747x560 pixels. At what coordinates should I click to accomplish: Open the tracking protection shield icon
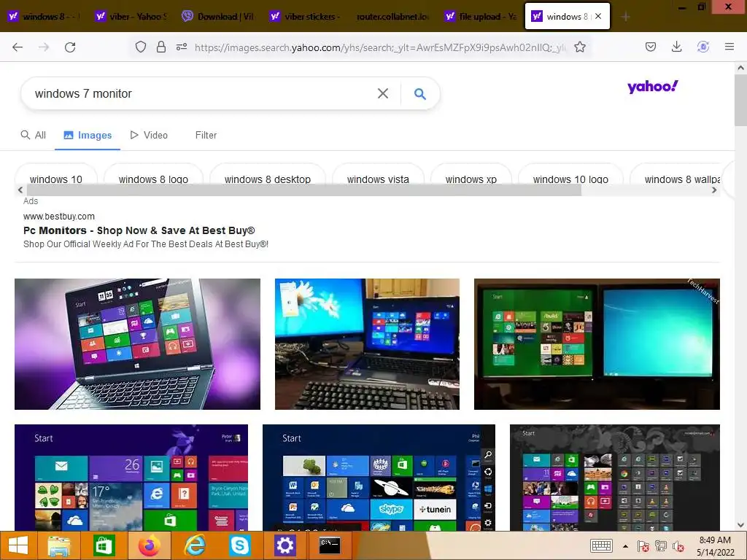click(x=141, y=47)
